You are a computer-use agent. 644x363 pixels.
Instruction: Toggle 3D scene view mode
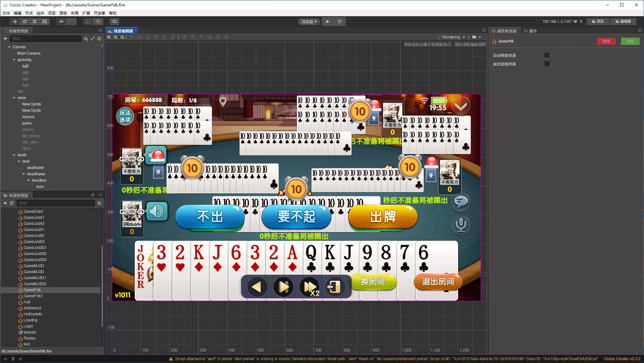coord(114,22)
